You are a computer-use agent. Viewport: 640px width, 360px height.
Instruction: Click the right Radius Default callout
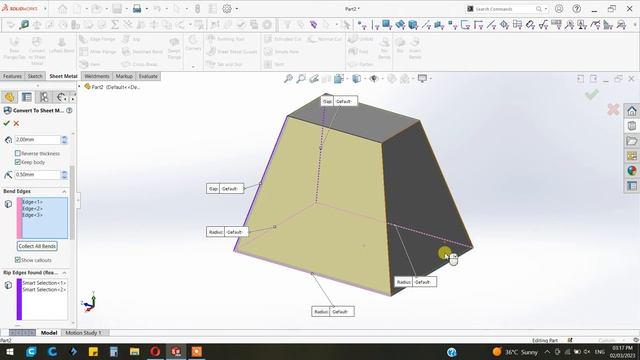coord(416,282)
